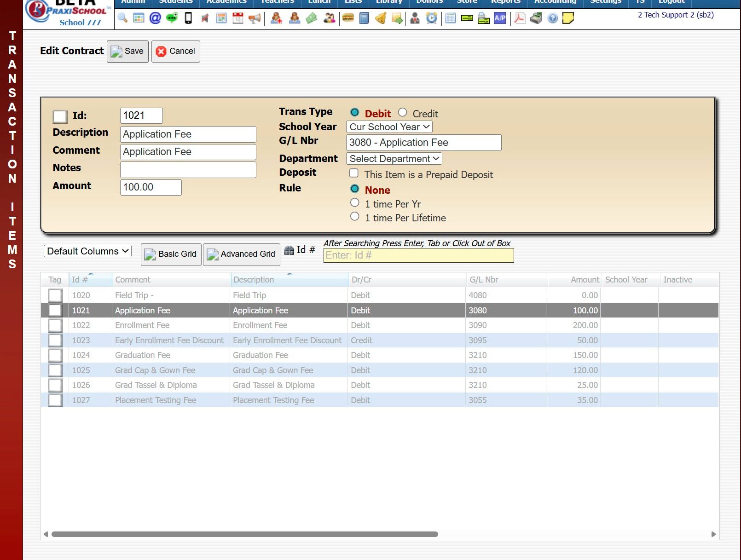Click the green money bill icon
This screenshot has height=560, width=741.
312,18
